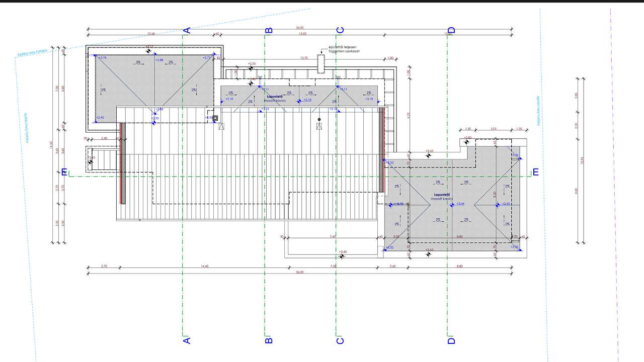Select section label C at the top
The image size is (644, 362).
[x=340, y=30]
